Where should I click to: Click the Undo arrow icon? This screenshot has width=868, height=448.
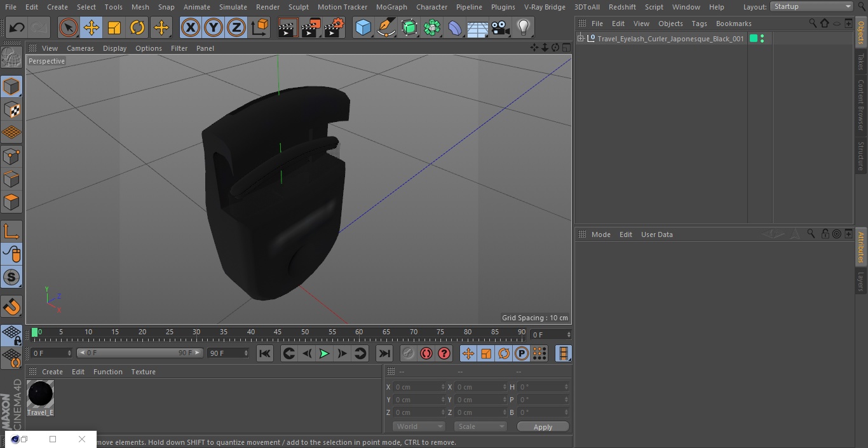(x=17, y=27)
